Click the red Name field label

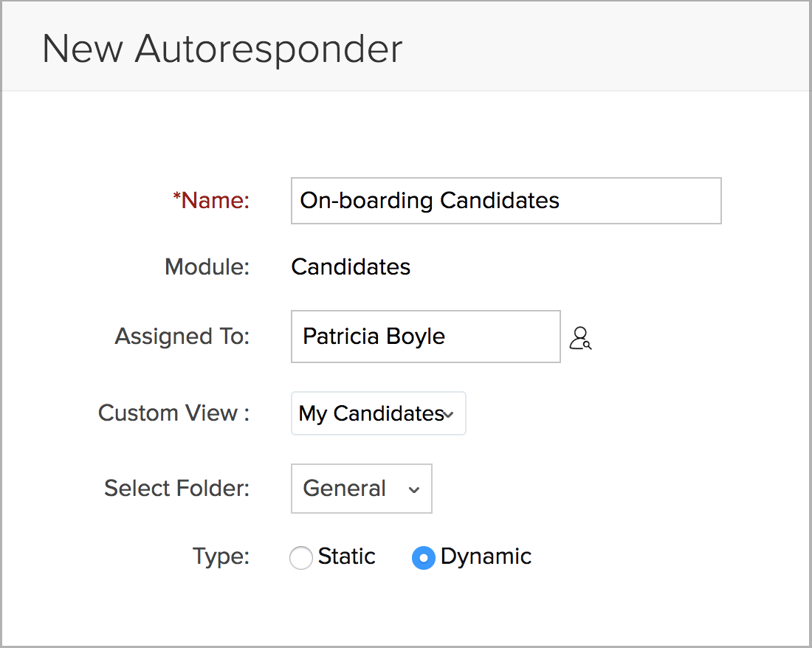coord(216,201)
